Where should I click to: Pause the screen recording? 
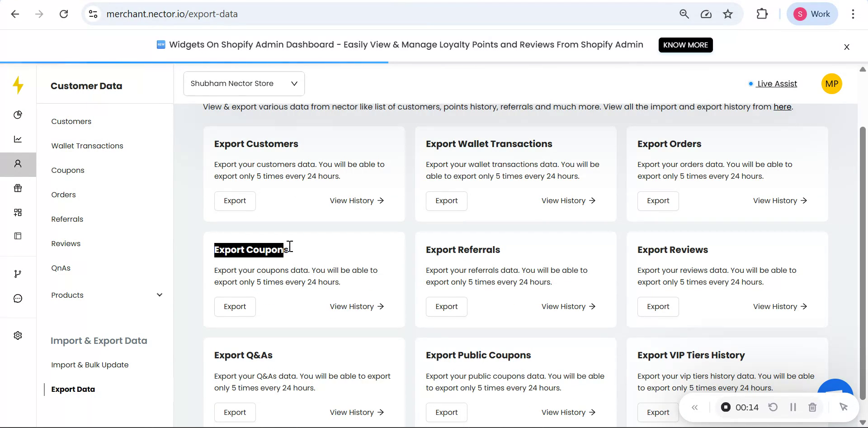793,407
